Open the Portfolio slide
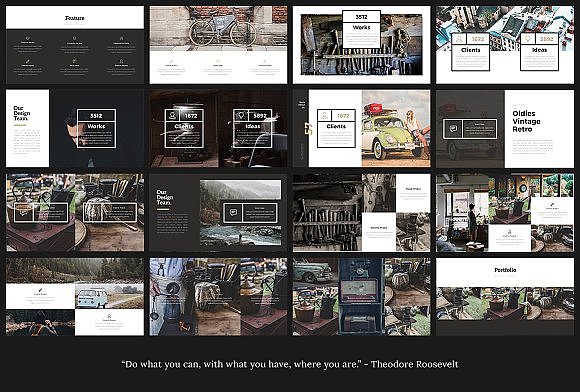 505,297
